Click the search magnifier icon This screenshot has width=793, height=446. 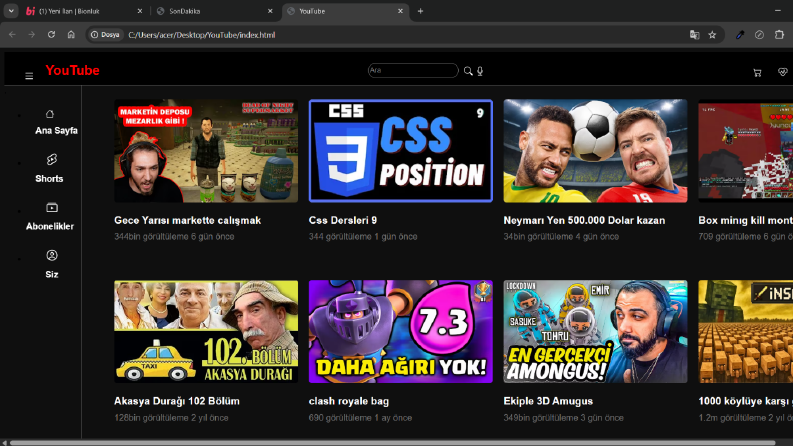pos(468,71)
